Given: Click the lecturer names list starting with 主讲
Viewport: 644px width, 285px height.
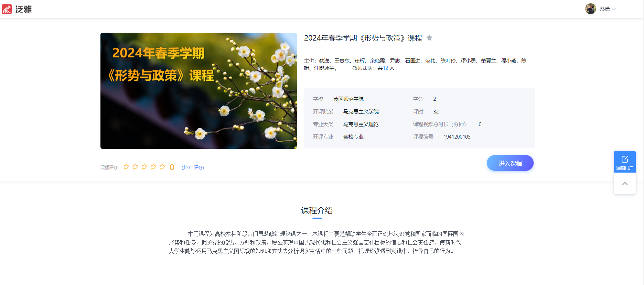Looking at the screenshot, I should pos(415,64).
